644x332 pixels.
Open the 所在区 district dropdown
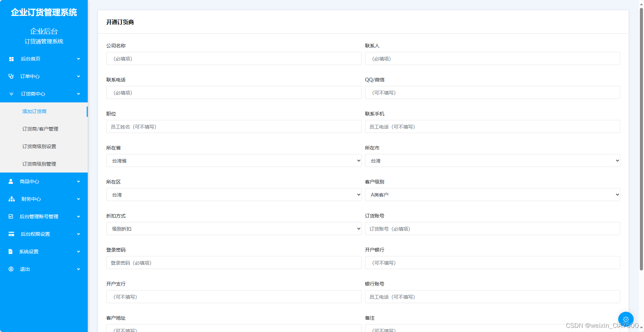[x=234, y=195]
